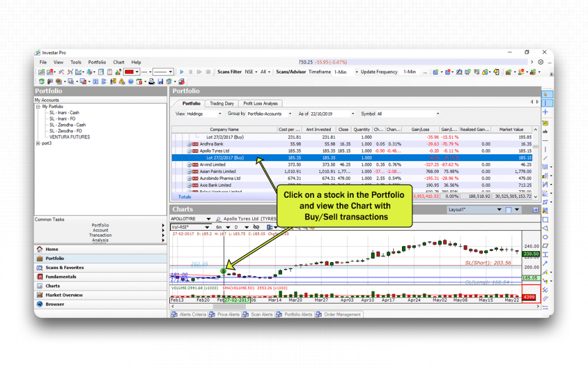Open the Layout1 chart layout dropdown

[498, 210]
